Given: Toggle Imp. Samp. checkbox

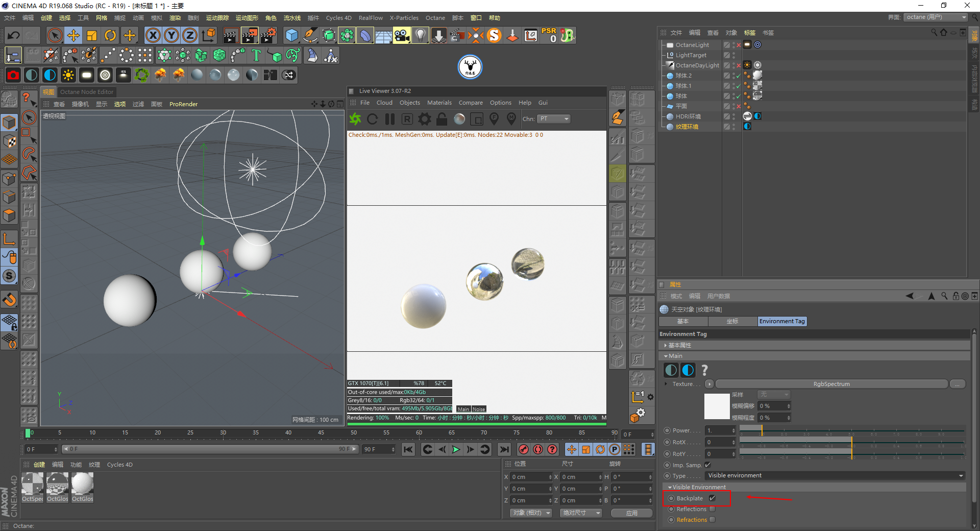Looking at the screenshot, I should (707, 465).
